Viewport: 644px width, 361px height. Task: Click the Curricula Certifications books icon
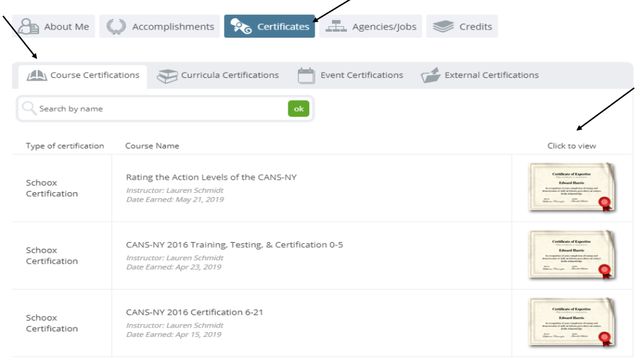pos(167,76)
